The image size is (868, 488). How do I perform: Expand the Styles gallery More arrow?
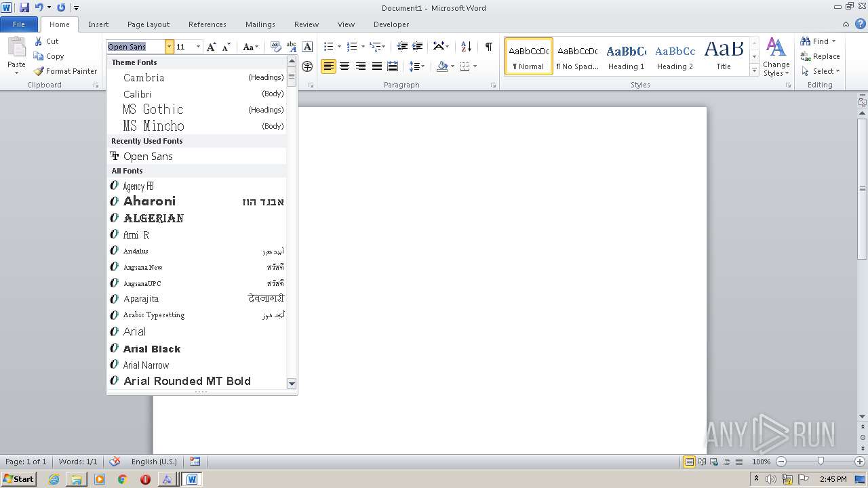tap(754, 70)
